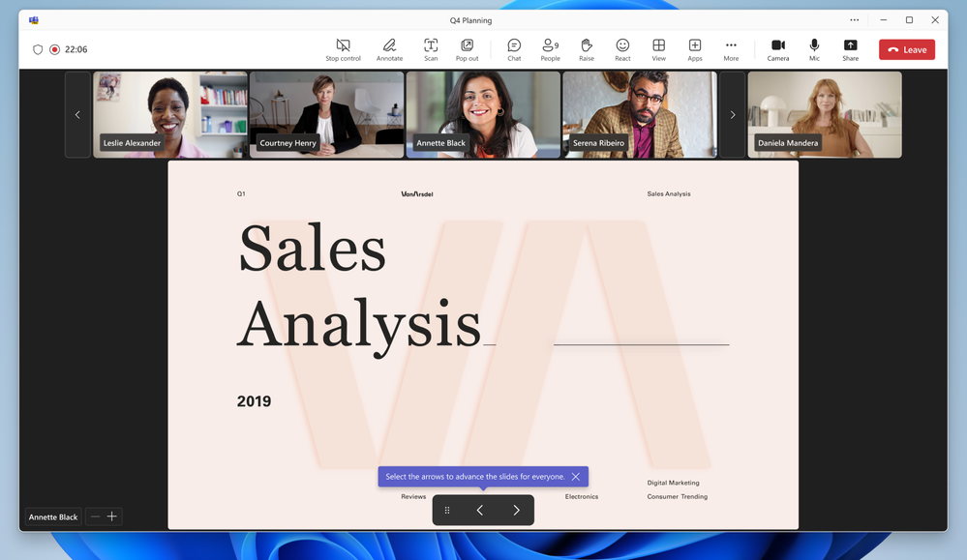
Task: Select Daniela Mandera's video tile
Action: 825,114
